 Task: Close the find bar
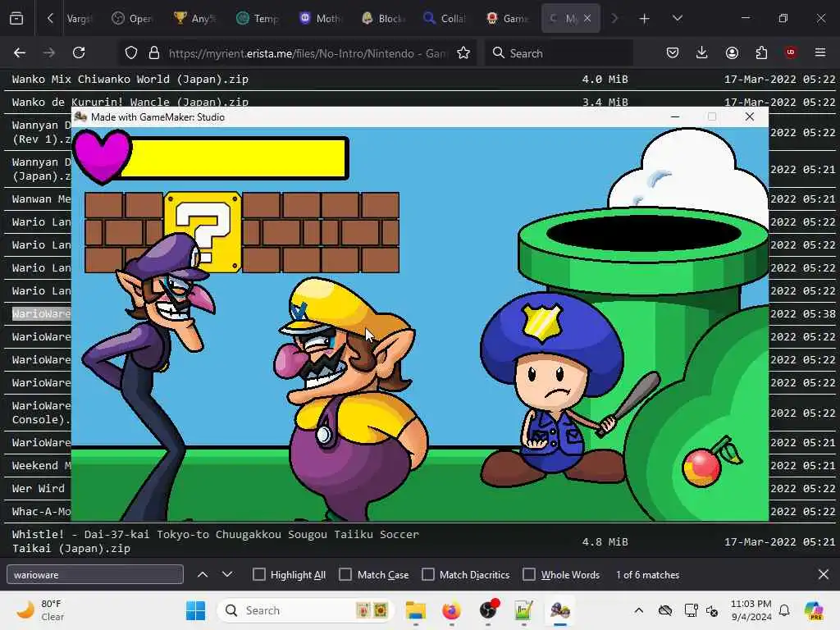824,574
